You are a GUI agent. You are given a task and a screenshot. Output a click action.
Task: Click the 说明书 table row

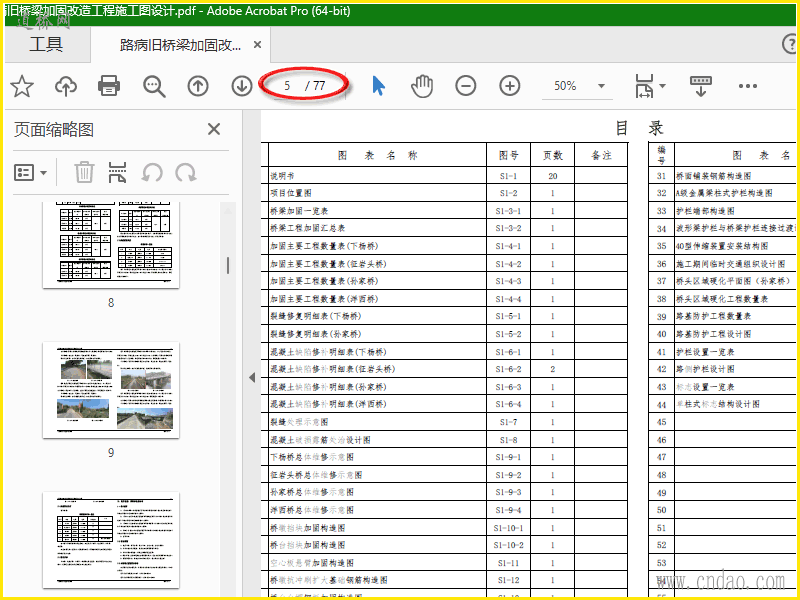pyautogui.click(x=444, y=176)
